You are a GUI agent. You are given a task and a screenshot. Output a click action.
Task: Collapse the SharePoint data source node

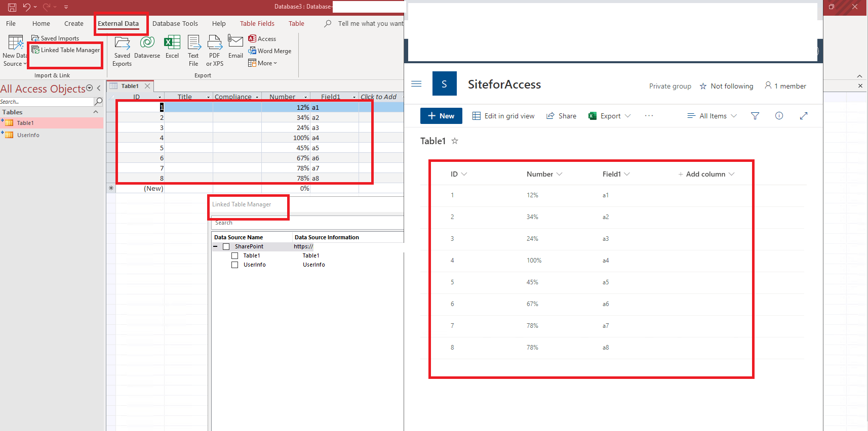[x=215, y=247]
